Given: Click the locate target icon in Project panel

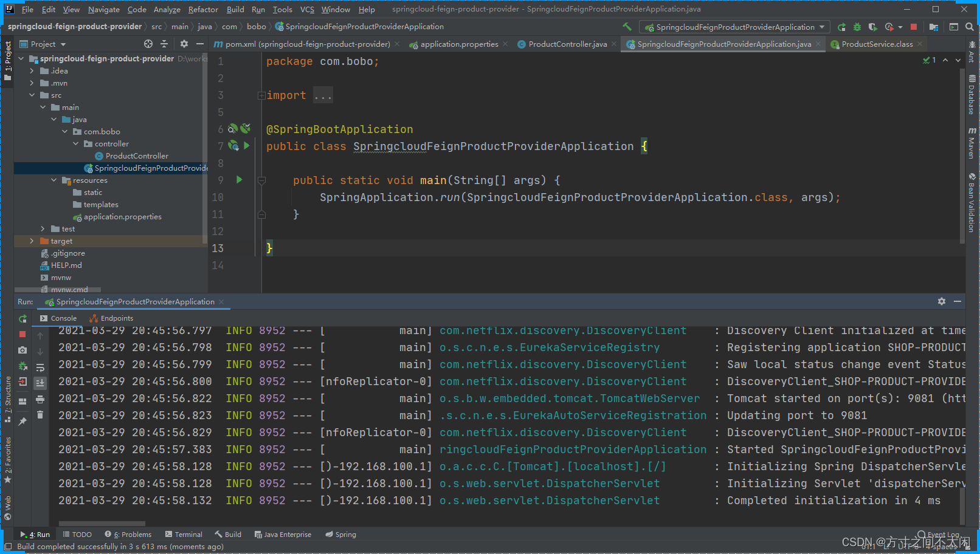Looking at the screenshot, I should tap(148, 44).
